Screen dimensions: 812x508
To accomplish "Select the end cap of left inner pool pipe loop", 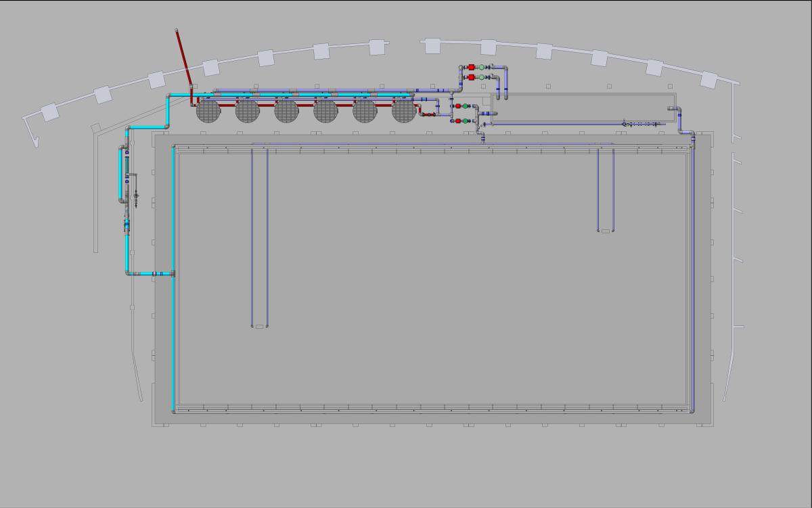I will (259, 327).
